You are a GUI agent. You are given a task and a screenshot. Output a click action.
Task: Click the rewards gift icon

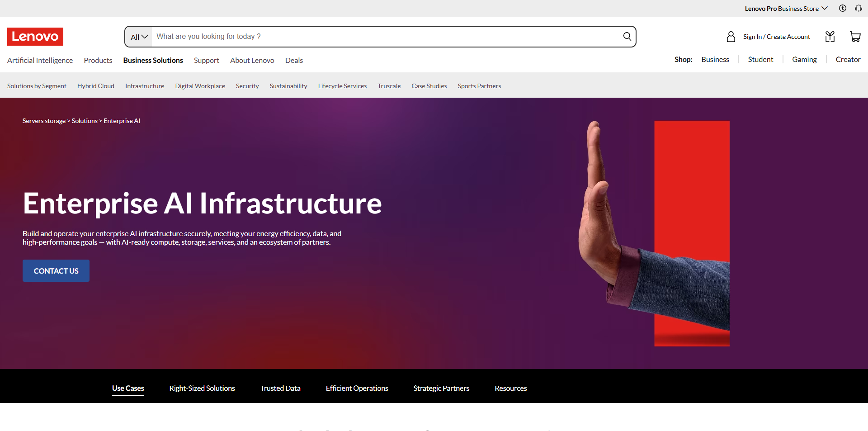coord(830,37)
